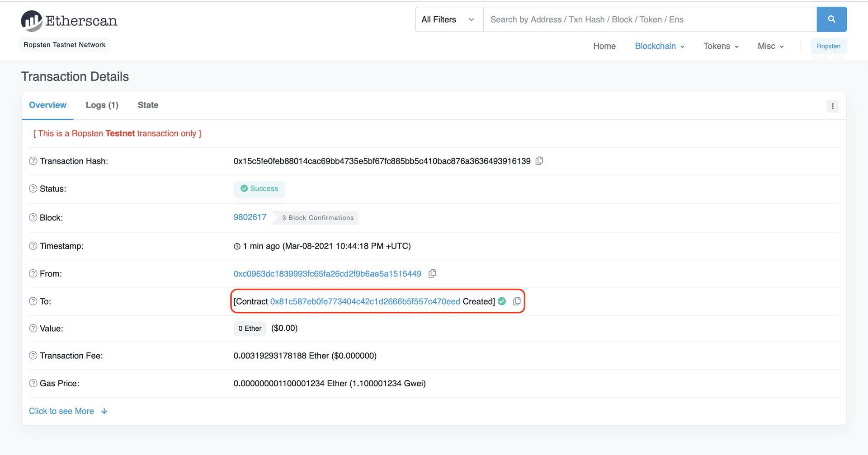Open block 9802617 details link
Screen dimensions: 868x455
tap(250, 217)
